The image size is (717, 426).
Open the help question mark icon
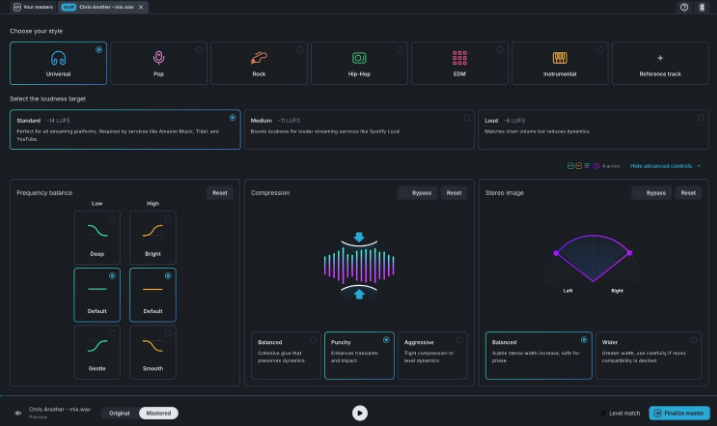(684, 7)
